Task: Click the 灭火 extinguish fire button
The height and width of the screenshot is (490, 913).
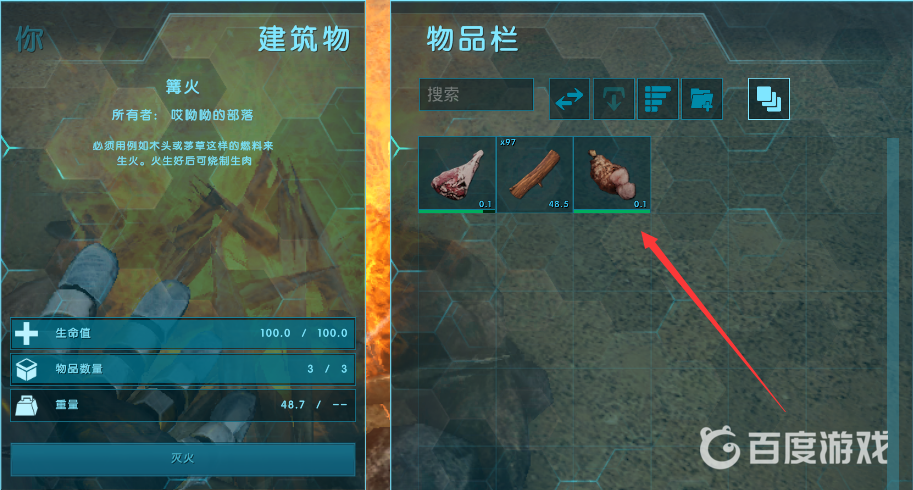Action: [183, 459]
